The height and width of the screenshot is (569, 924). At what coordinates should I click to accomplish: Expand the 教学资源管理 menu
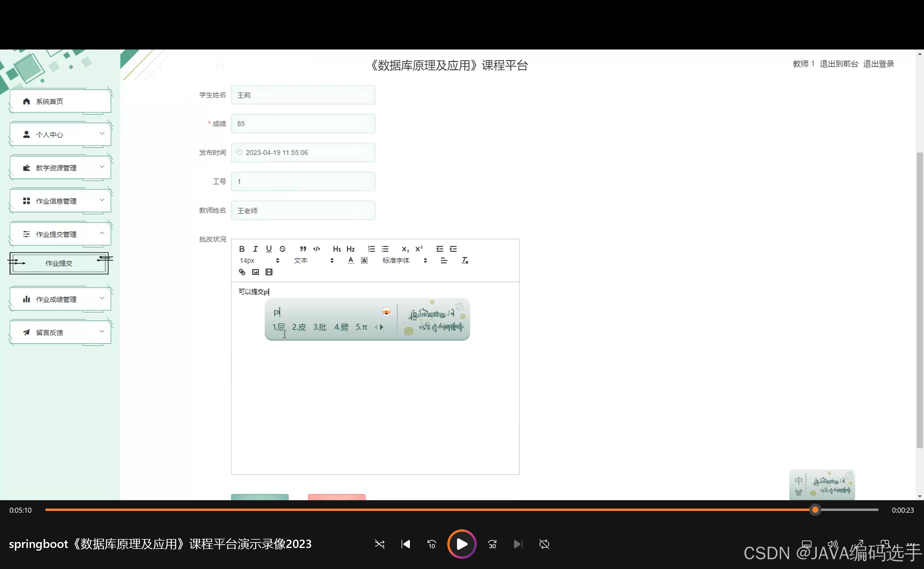[60, 167]
